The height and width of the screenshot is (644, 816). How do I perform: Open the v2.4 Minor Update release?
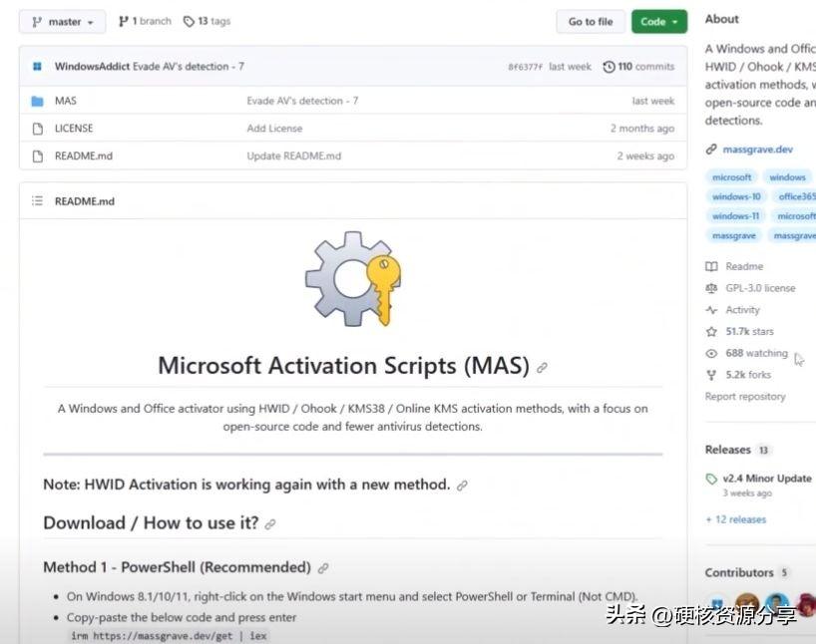point(767,479)
